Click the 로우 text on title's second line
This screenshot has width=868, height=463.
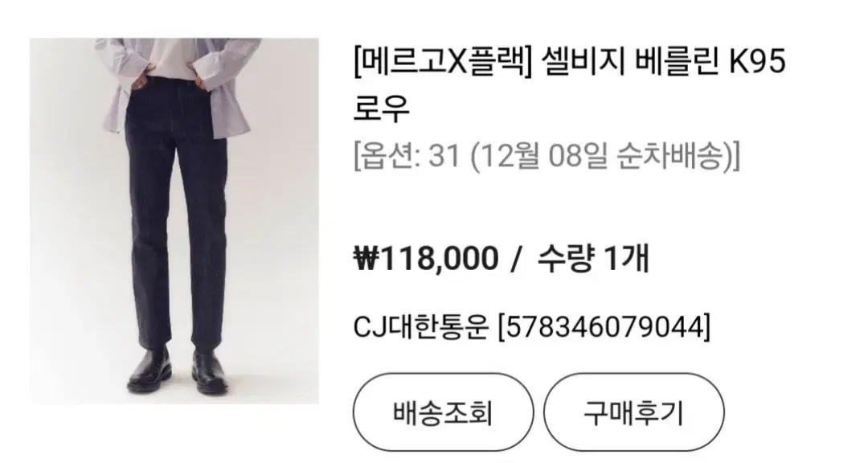(381, 109)
